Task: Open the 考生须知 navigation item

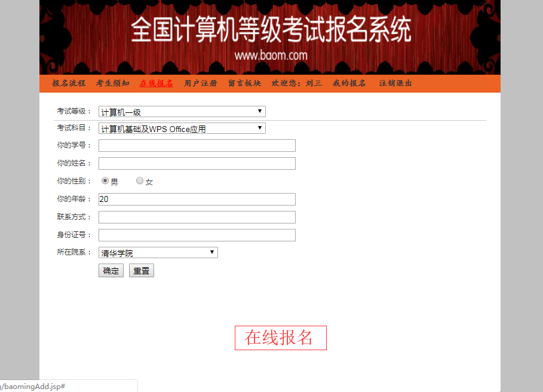Action: 112,83
